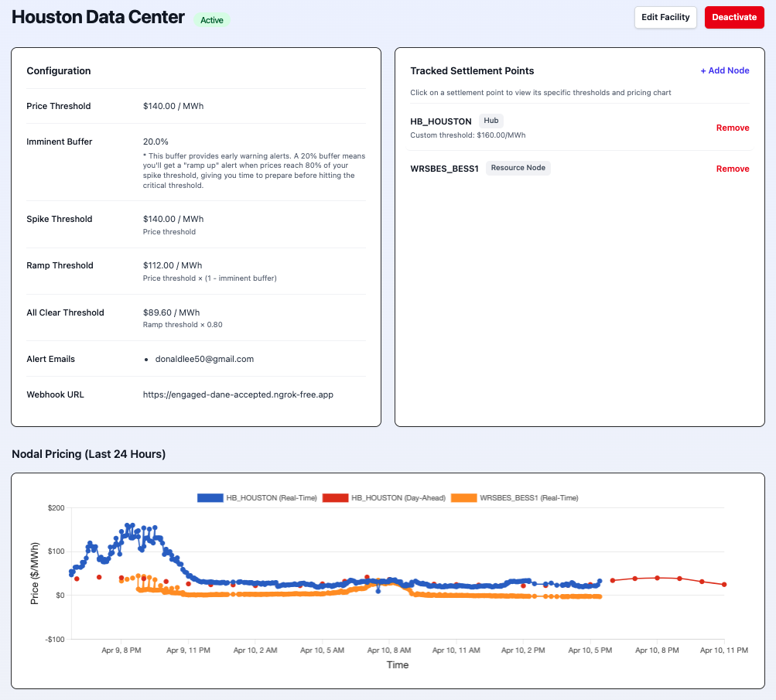Select the HB_HOUSTON settlement point
This screenshot has height=700, width=776.
click(441, 121)
